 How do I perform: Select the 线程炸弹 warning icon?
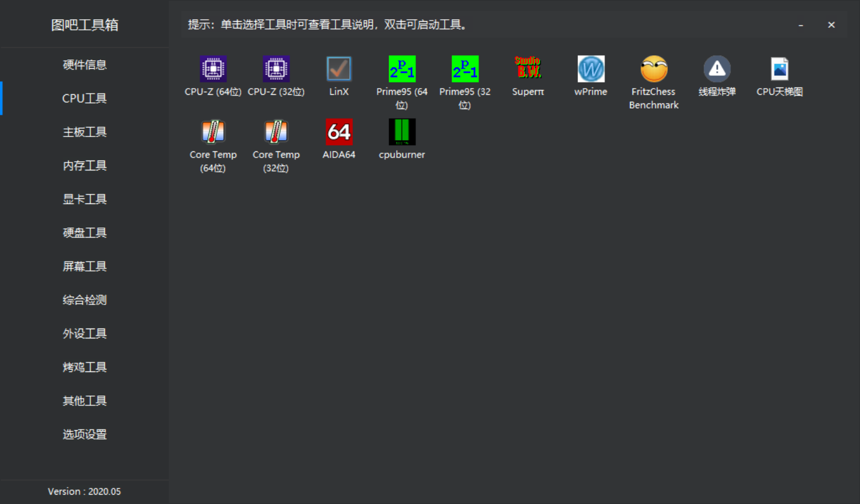click(x=717, y=69)
